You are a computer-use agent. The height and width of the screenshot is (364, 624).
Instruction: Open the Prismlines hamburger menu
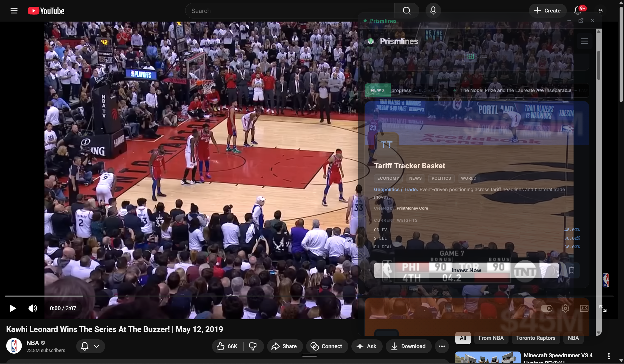tap(584, 41)
